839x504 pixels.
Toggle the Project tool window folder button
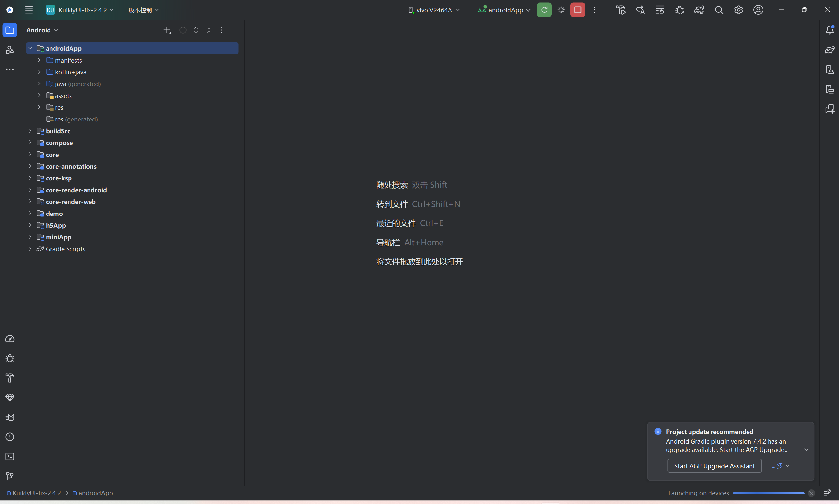click(10, 30)
